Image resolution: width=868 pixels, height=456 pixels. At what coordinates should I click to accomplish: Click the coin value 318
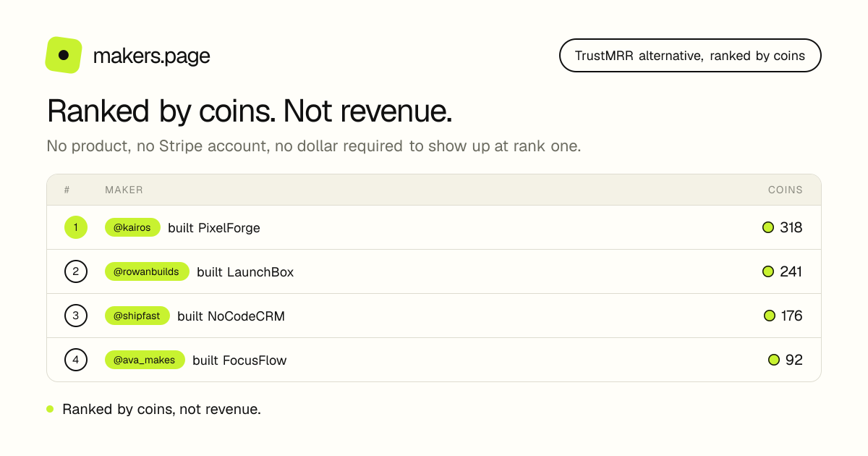coord(791,227)
